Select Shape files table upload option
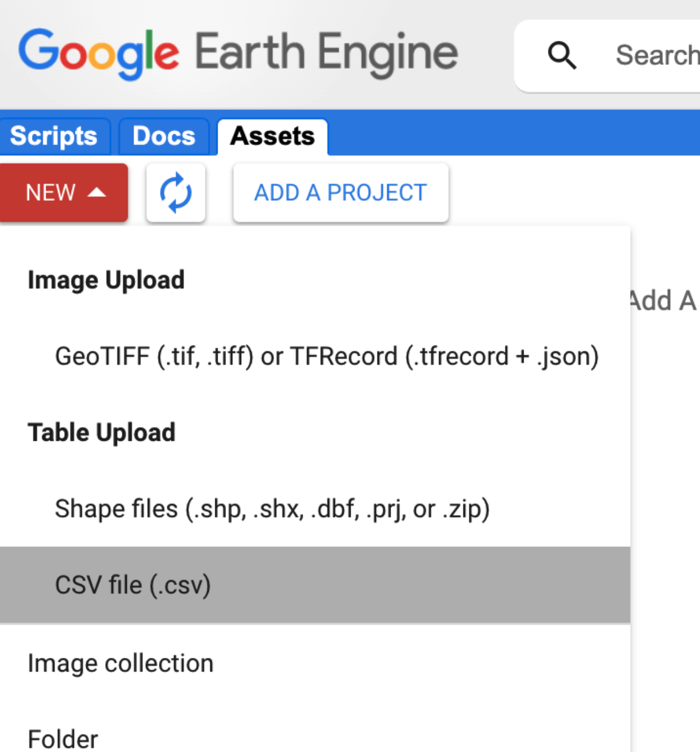Image resolution: width=700 pixels, height=752 pixels. 272,508
